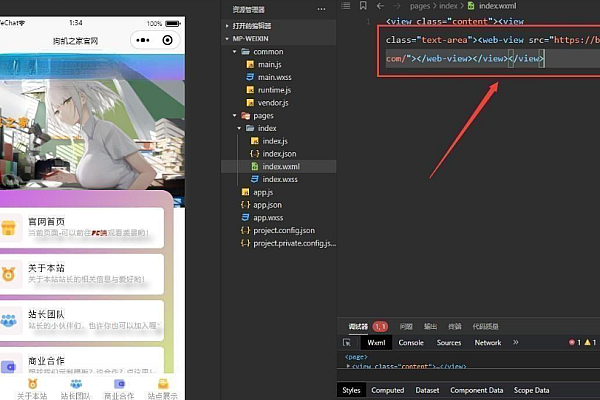Viewport: 600px width, 400px height.
Task: Open the mini program capsule menu dots
Action: tap(143, 40)
